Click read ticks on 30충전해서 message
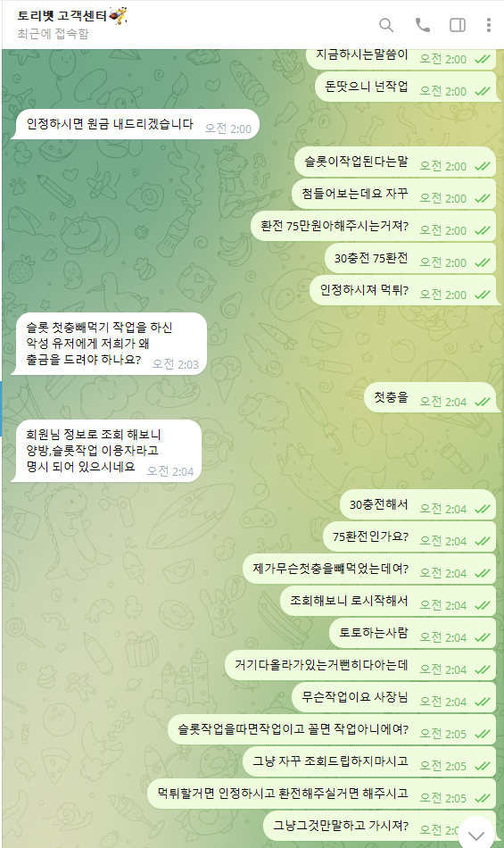The width and height of the screenshot is (504, 848). (x=483, y=509)
